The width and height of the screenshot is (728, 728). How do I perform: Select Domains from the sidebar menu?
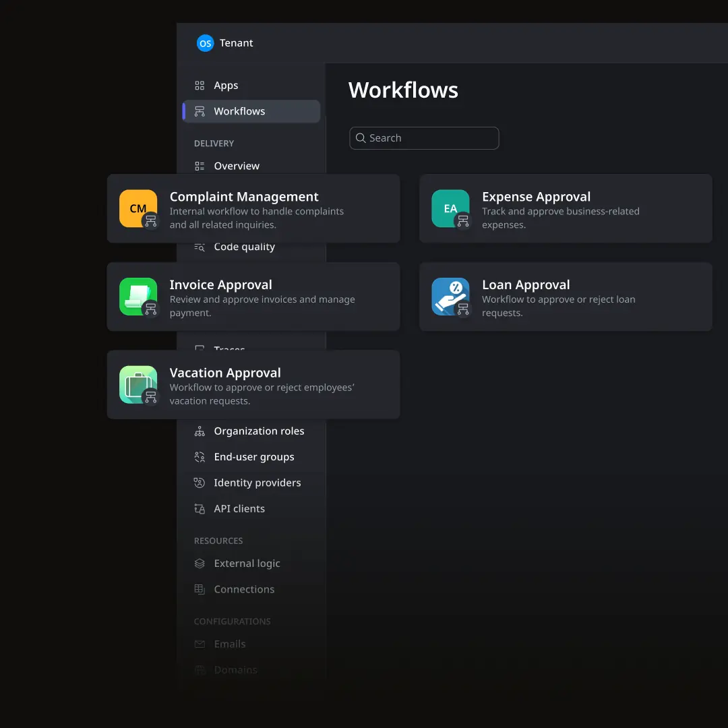coord(235,669)
